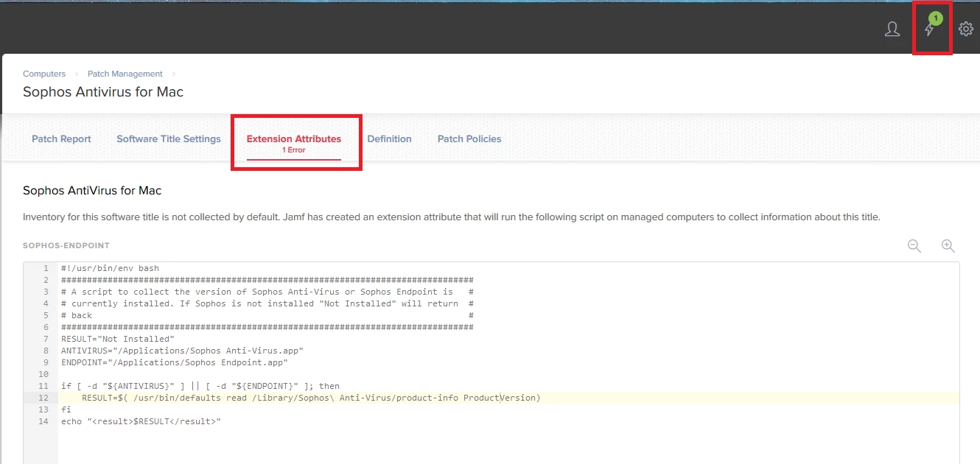This screenshot has height=464, width=980.
Task: Go to Computers breadcrumb
Action: pyautogui.click(x=44, y=74)
